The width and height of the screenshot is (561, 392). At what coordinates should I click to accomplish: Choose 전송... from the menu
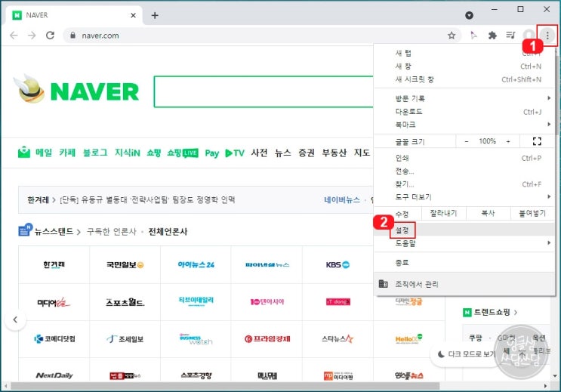tap(464, 171)
